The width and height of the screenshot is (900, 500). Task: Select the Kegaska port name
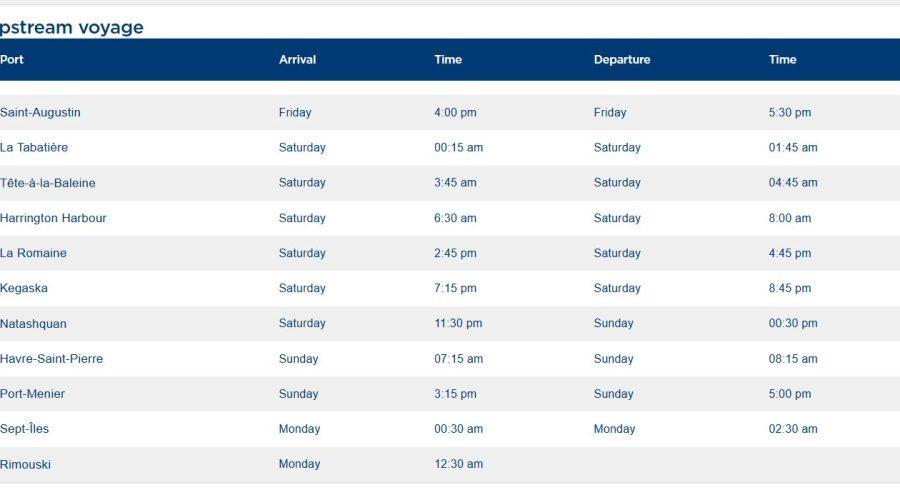coord(24,289)
